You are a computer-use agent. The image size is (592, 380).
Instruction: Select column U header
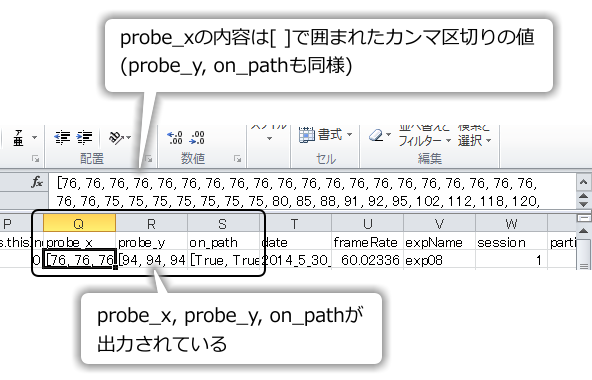coord(367,224)
